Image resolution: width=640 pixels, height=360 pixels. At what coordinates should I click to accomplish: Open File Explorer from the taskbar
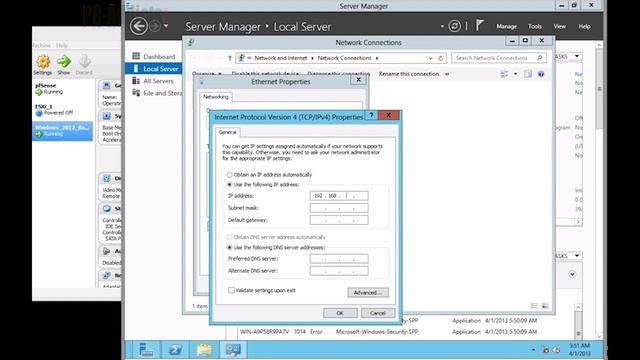point(204,350)
